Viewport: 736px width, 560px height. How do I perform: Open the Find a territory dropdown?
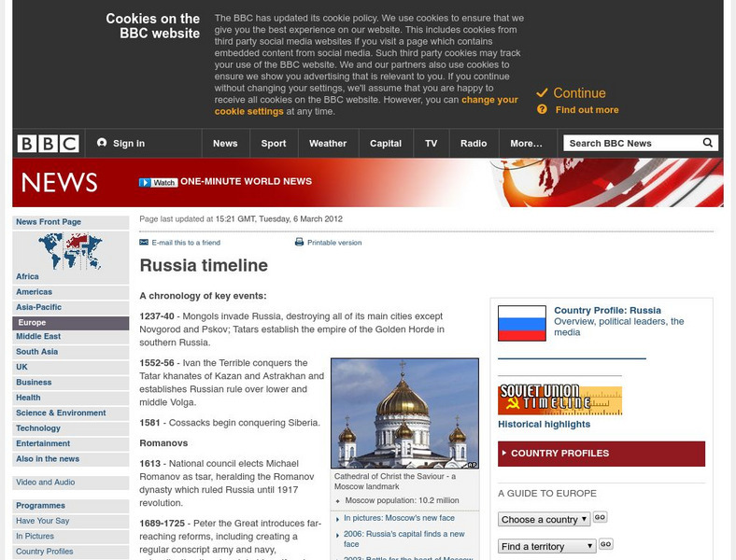tap(546, 546)
